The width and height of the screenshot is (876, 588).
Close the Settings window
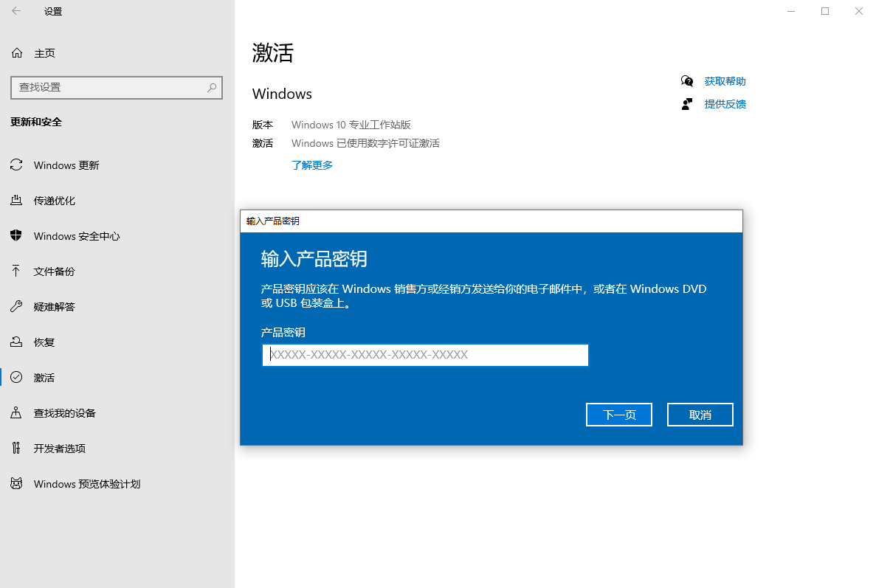click(859, 11)
